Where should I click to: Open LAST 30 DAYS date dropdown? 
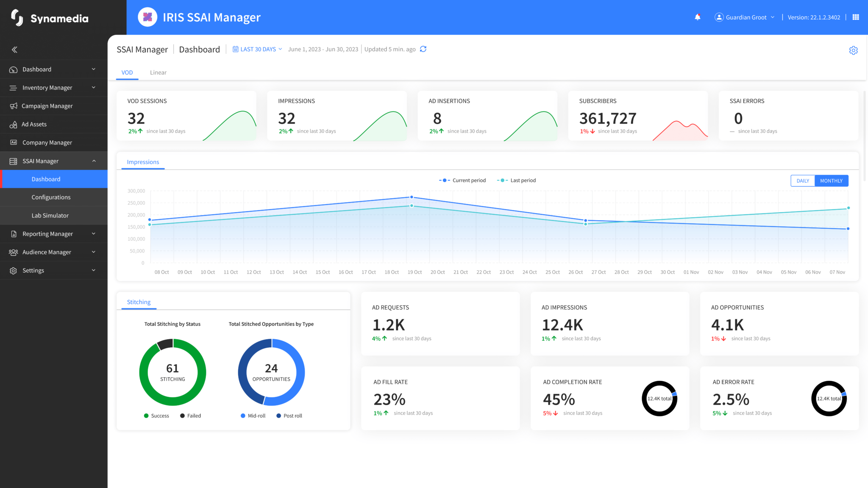coord(257,50)
